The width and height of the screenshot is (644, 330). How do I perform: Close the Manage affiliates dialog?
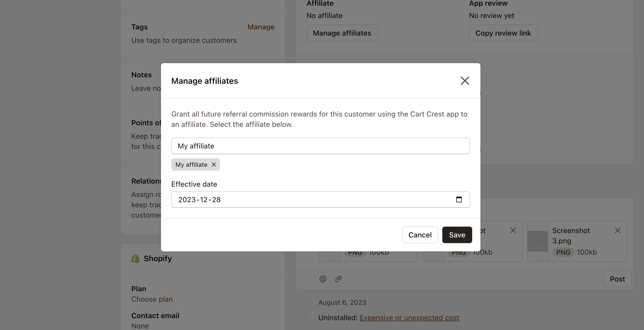point(465,81)
